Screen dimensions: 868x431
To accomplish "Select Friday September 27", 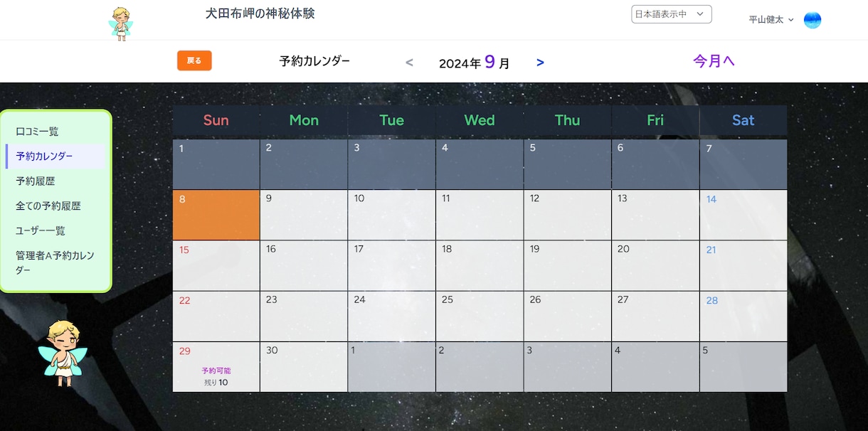I will point(655,316).
